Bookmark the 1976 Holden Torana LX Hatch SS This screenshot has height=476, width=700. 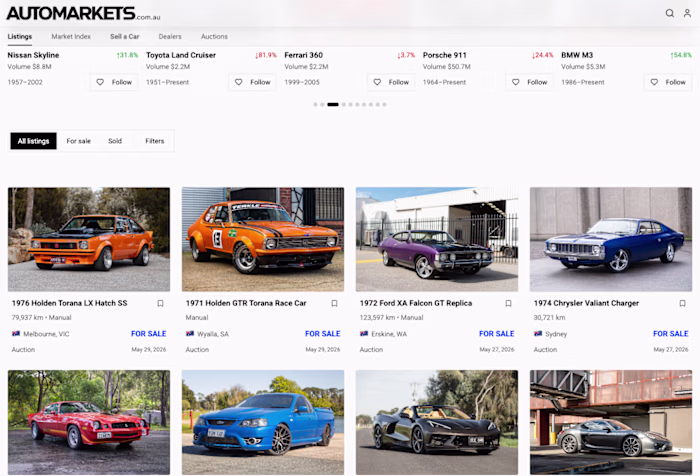(160, 304)
